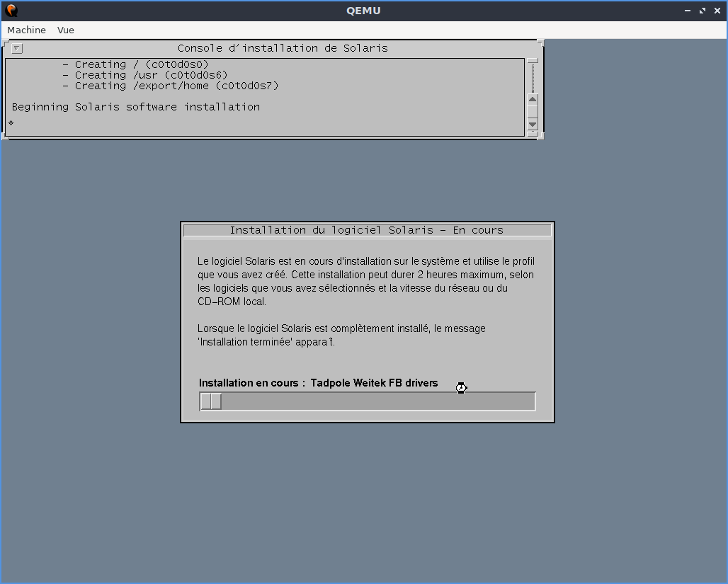Click the 'Creating / (c0t0d0s0)' console line
This screenshot has width=728, height=584.
[135, 64]
